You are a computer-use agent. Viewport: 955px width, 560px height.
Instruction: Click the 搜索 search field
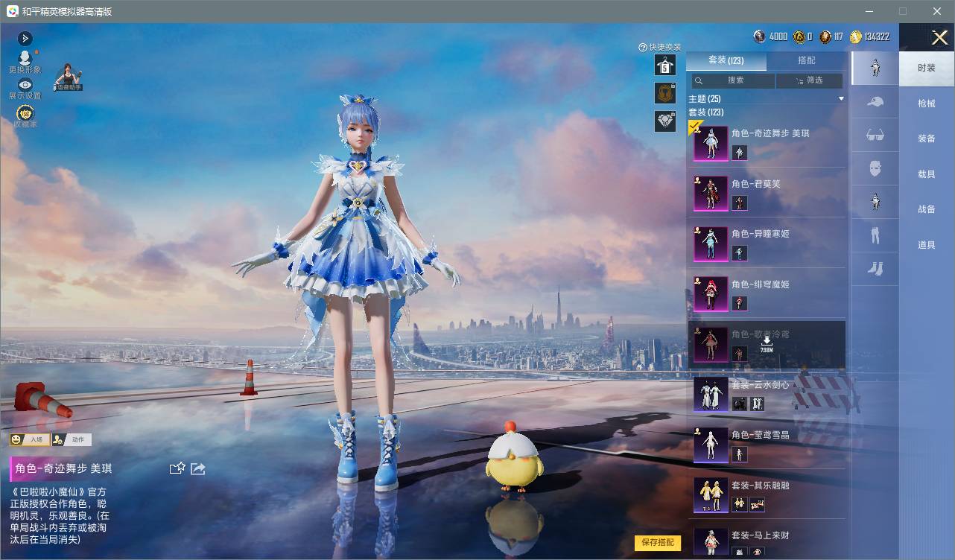[x=733, y=80]
